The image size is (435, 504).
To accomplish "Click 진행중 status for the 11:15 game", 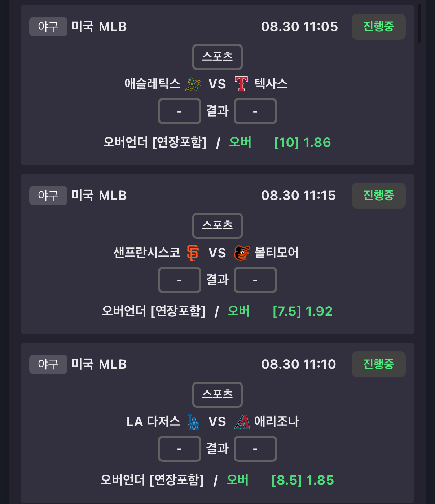I will 379,196.
